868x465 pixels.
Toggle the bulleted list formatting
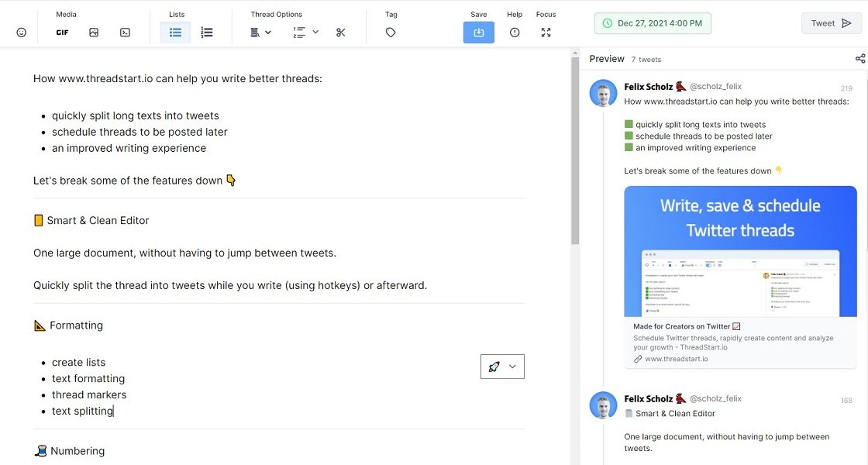tap(175, 32)
